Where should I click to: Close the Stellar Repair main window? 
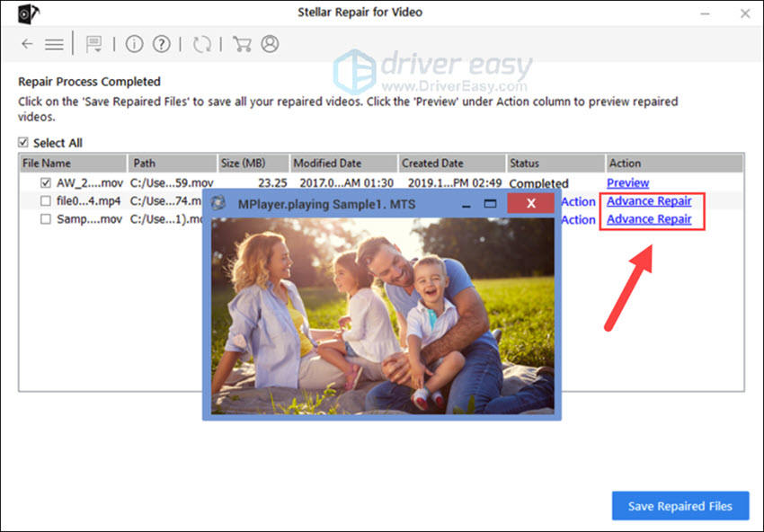745,13
